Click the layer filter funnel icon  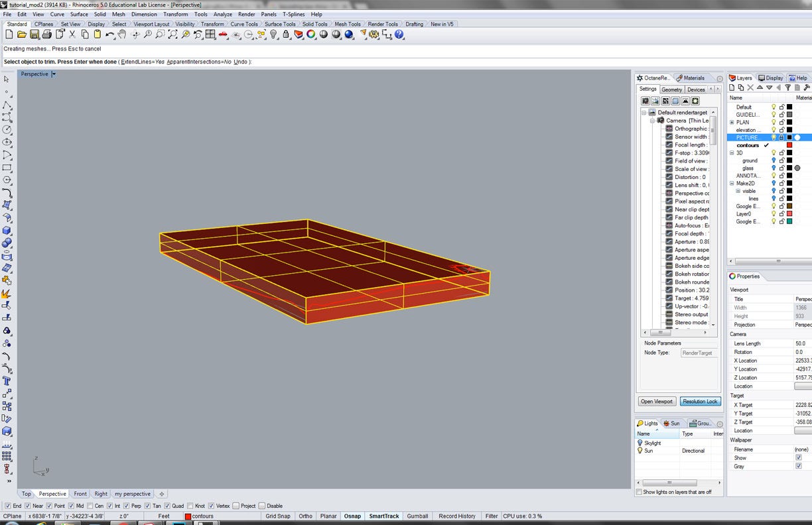(x=787, y=87)
